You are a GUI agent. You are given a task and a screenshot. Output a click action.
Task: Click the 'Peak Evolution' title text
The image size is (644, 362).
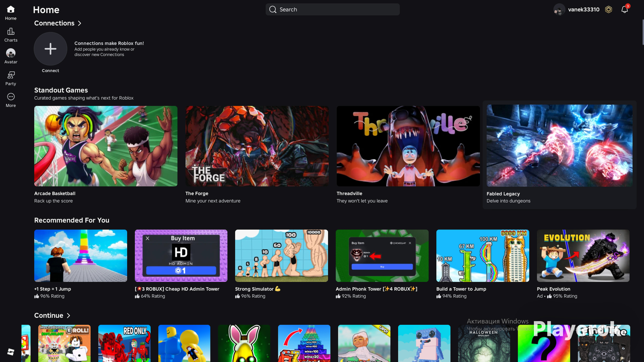click(553, 289)
